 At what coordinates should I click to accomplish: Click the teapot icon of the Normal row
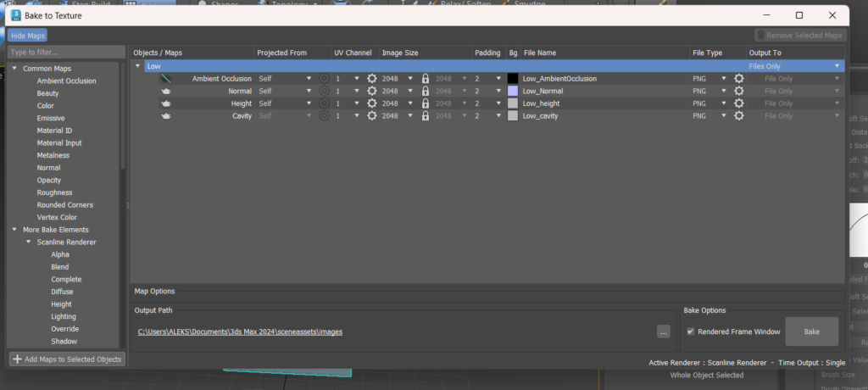tap(166, 91)
